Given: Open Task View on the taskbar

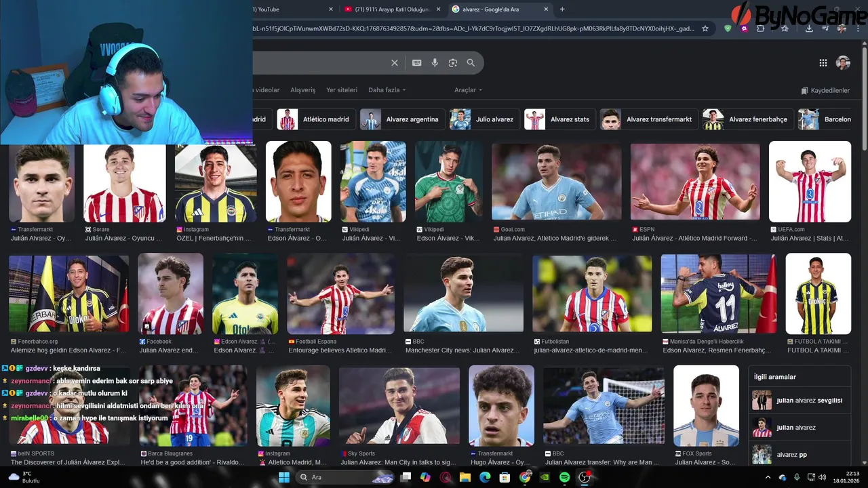Looking at the screenshot, I should coord(406,477).
